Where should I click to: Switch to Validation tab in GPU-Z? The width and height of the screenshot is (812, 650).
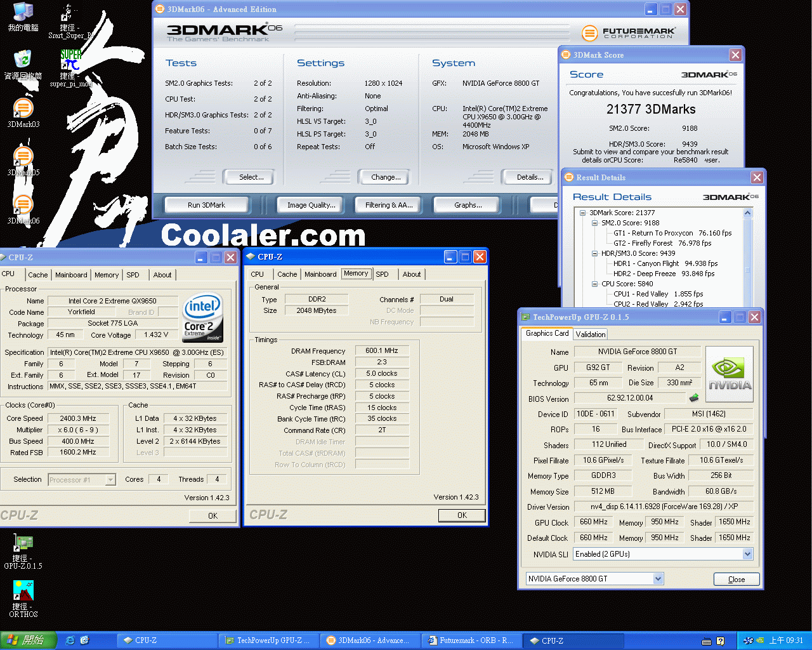(591, 335)
